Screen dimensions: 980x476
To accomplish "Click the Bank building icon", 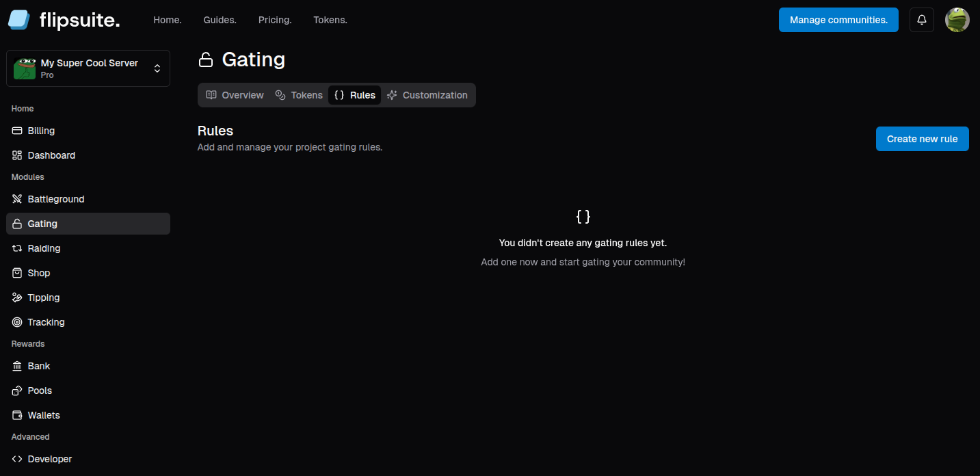I will pos(17,366).
